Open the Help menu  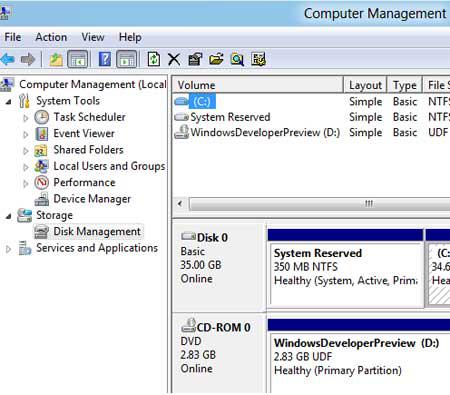tap(130, 37)
